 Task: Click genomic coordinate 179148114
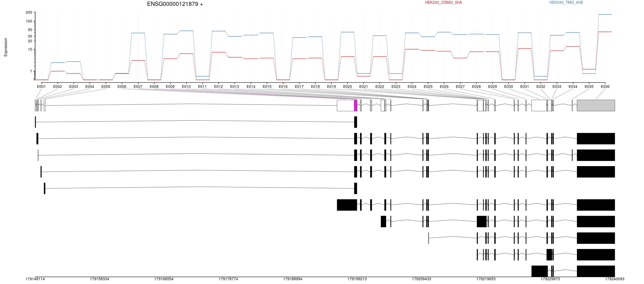tap(35, 279)
